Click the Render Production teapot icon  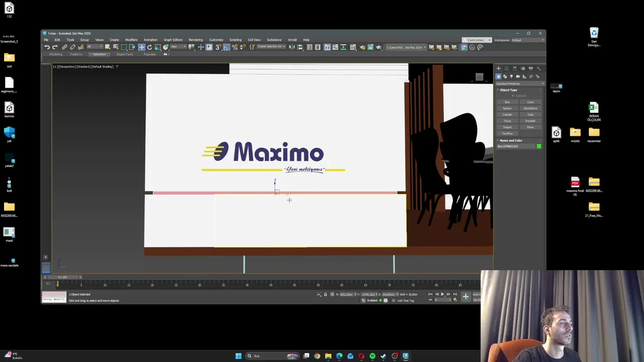coord(378,47)
